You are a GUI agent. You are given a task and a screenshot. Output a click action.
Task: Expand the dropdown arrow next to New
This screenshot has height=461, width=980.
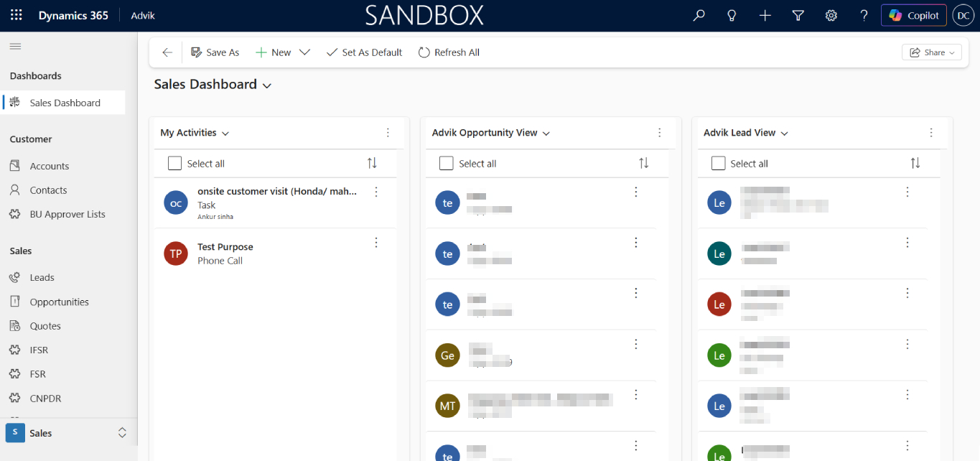pyautogui.click(x=304, y=52)
